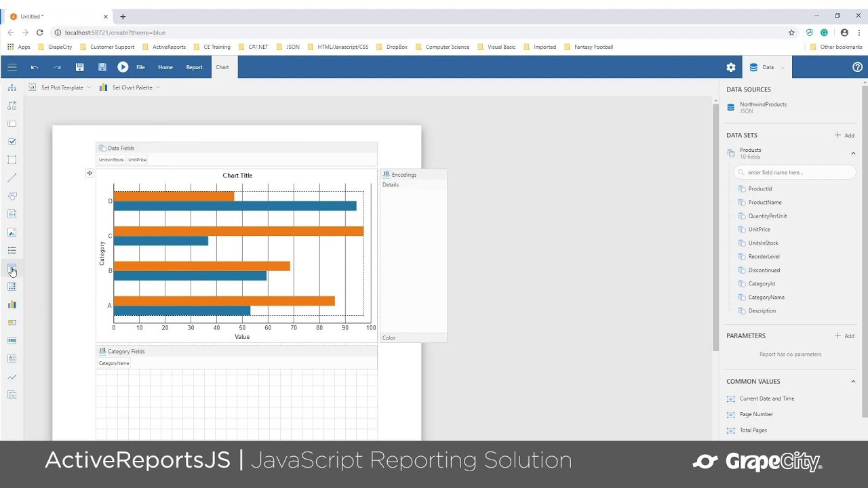Screen dimensions: 868x488
Task: Select the Line tool in the sidebar
Action: 12,178
